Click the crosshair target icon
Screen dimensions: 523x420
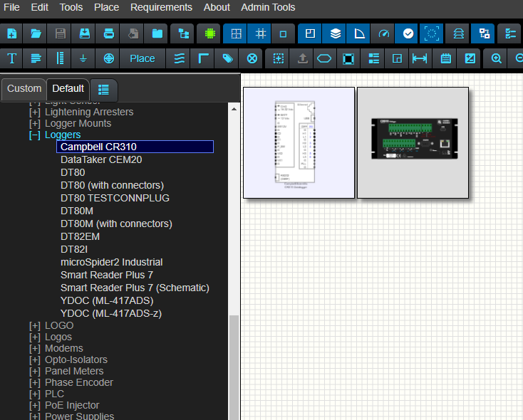pos(109,58)
